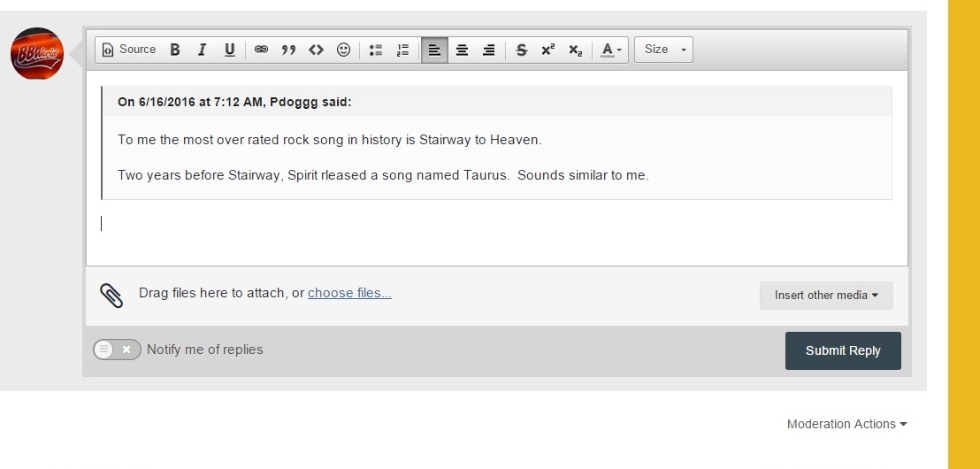Image resolution: width=980 pixels, height=469 pixels.
Task: Toggle bold formatting in editor toolbar
Action: click(175, 50)
